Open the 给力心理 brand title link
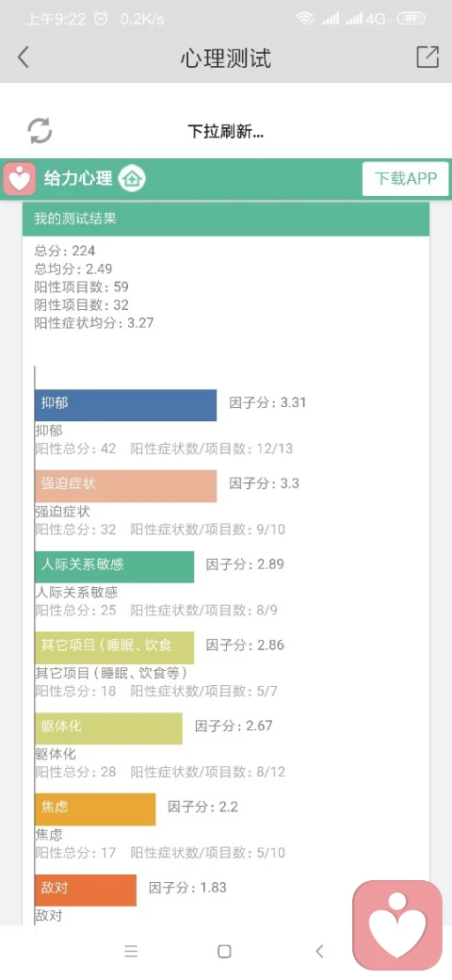 (78, 179)
